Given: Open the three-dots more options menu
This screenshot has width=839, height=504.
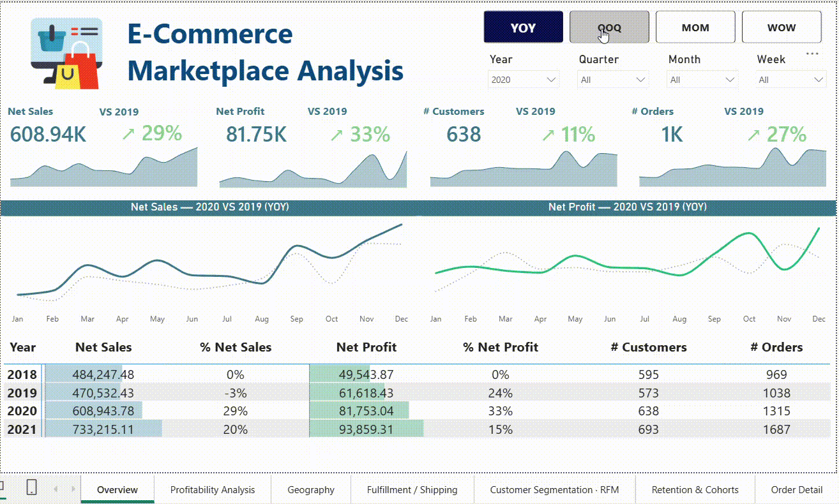Looking at the screenshot, I should click(812, 54).
